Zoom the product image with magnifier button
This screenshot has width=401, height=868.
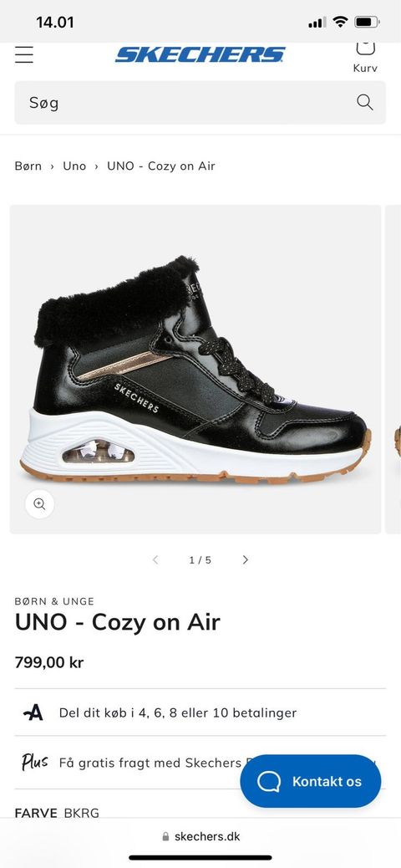(39, 503)
